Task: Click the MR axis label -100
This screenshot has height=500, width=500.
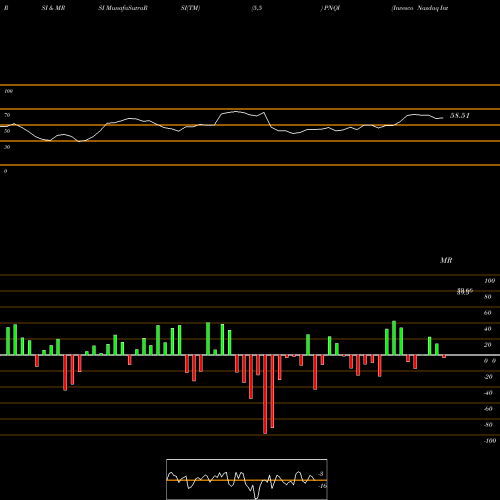Action: click(490, 441)
